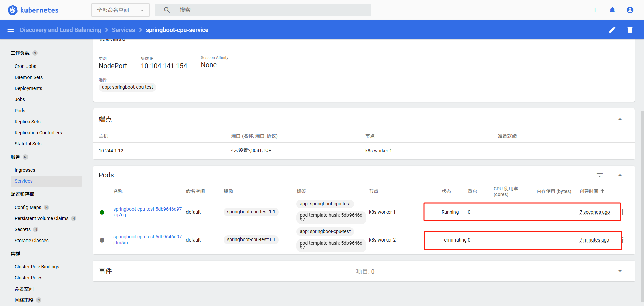Open Jobs in sidebar
The image size is (644, 306).
pos(20,99)
